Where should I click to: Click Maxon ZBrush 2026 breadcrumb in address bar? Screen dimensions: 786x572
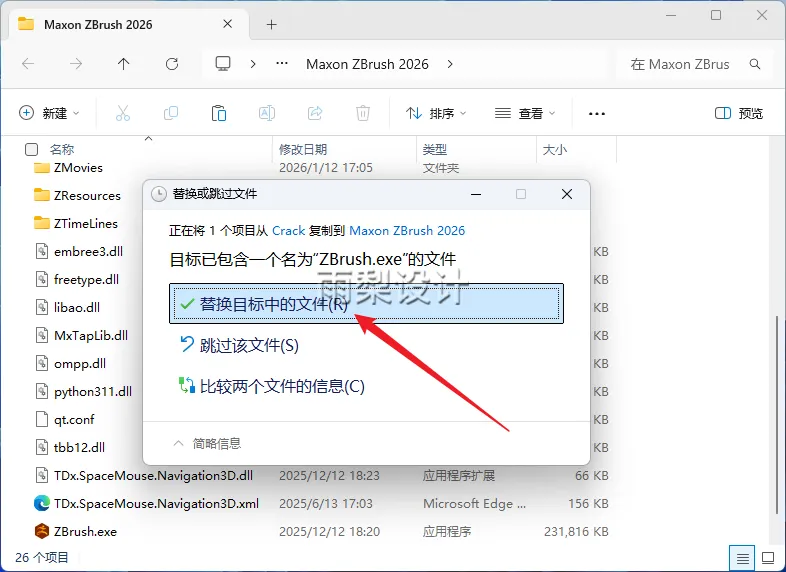pos(367,64)
